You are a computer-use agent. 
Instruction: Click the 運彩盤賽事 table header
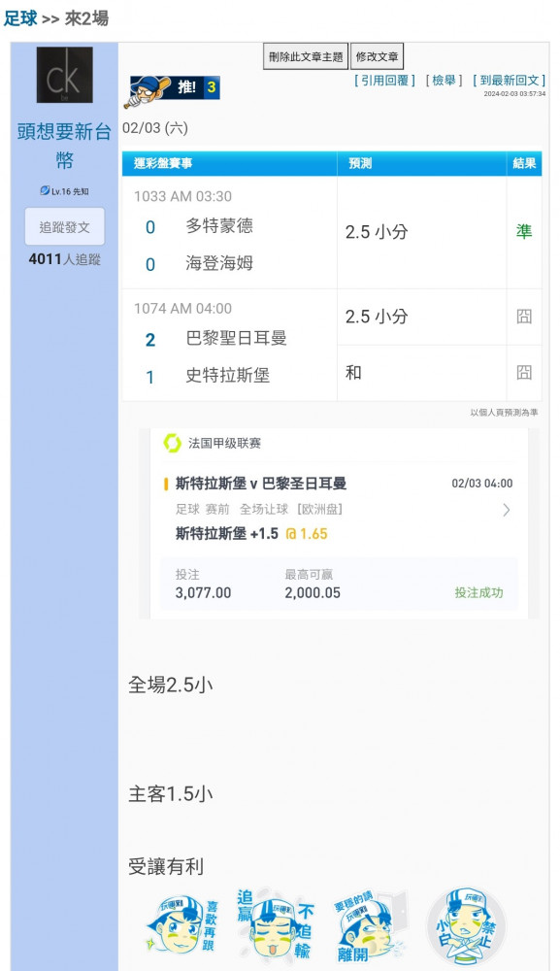point(163,163)
